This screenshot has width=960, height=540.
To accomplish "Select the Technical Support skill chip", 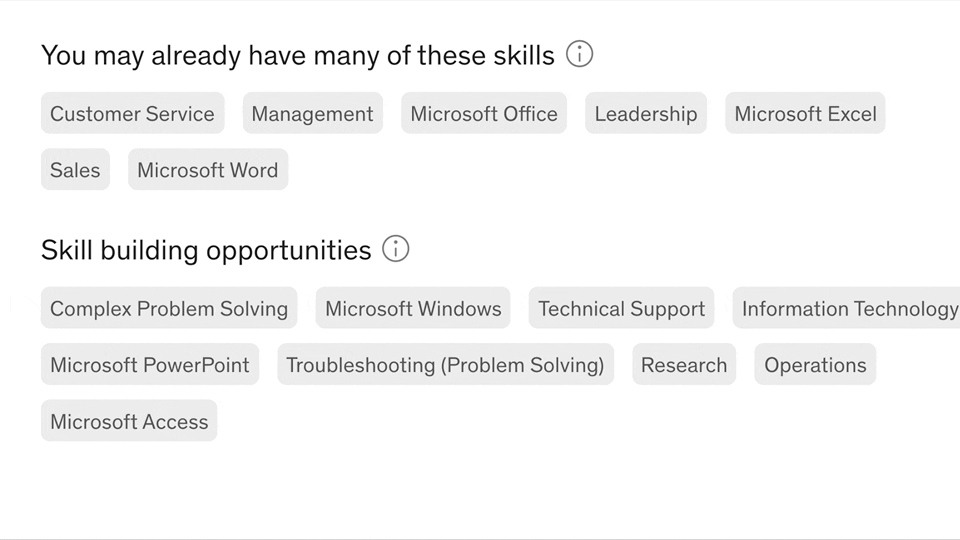I will (x=621, y=309).
